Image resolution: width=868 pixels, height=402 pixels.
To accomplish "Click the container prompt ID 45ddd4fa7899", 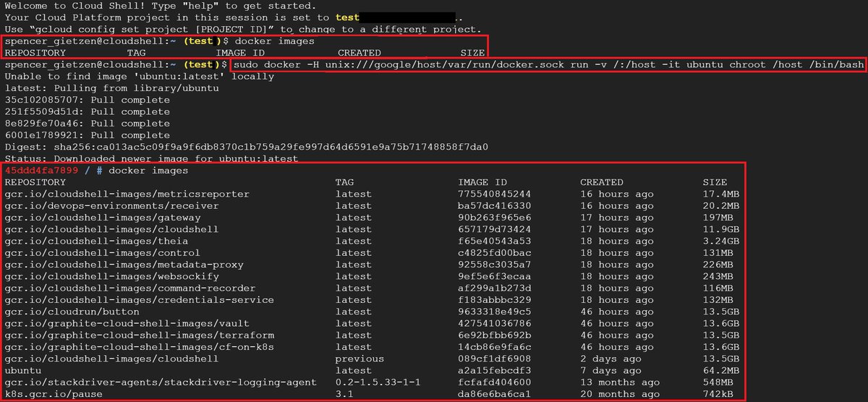I will click(x=41, y=170).
